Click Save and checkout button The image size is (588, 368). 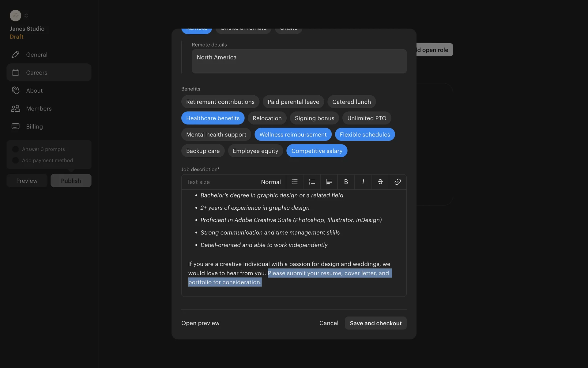point(375,323)
